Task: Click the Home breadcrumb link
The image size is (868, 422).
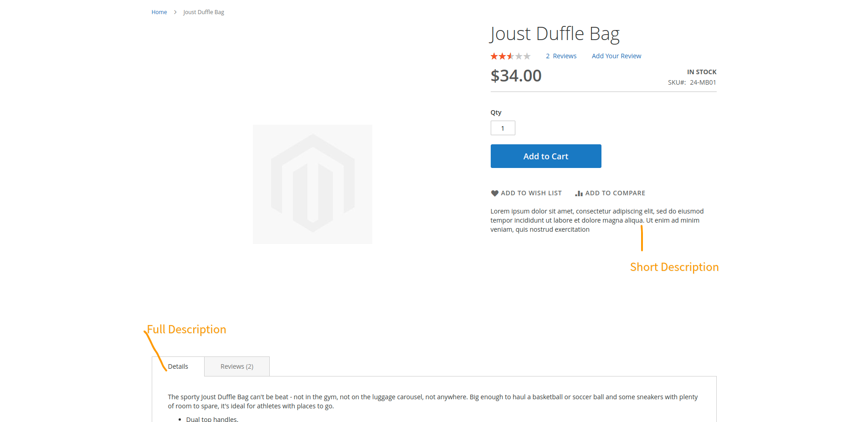Action: (159, 12)
